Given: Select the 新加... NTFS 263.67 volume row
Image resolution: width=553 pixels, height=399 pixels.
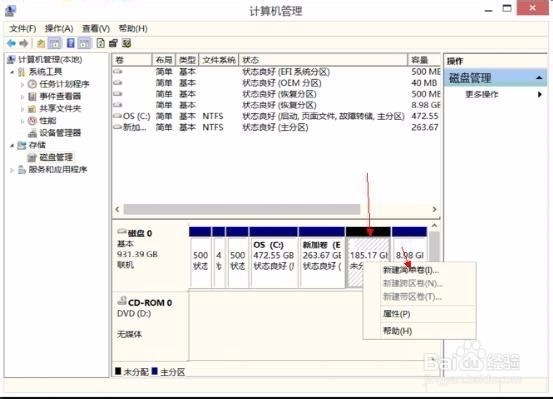Looking at the screenshot, I should pos(276,127).
